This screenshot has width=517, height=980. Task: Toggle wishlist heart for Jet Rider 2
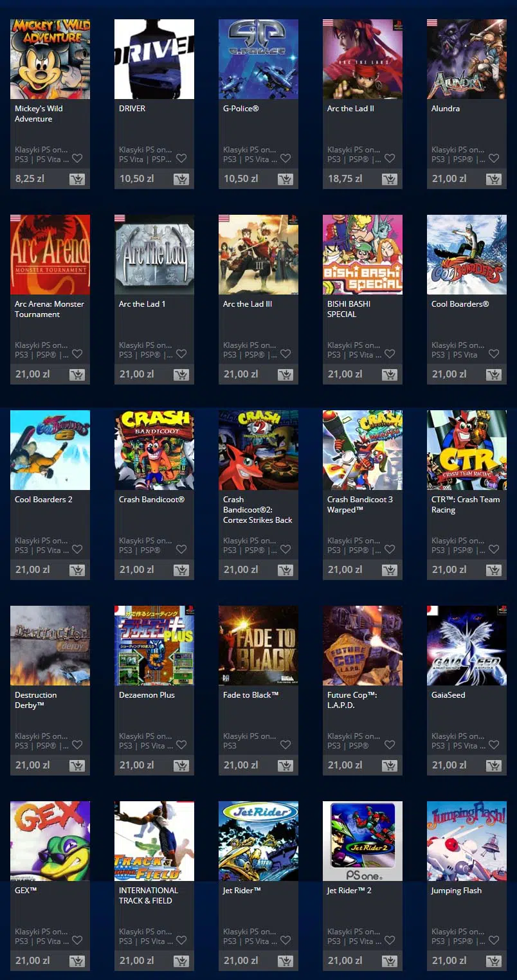(390, 940)
